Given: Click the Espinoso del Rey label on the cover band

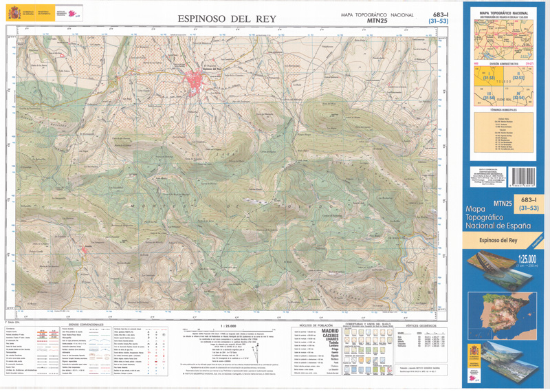Looking at the screenshot, I should coord(498,241).
